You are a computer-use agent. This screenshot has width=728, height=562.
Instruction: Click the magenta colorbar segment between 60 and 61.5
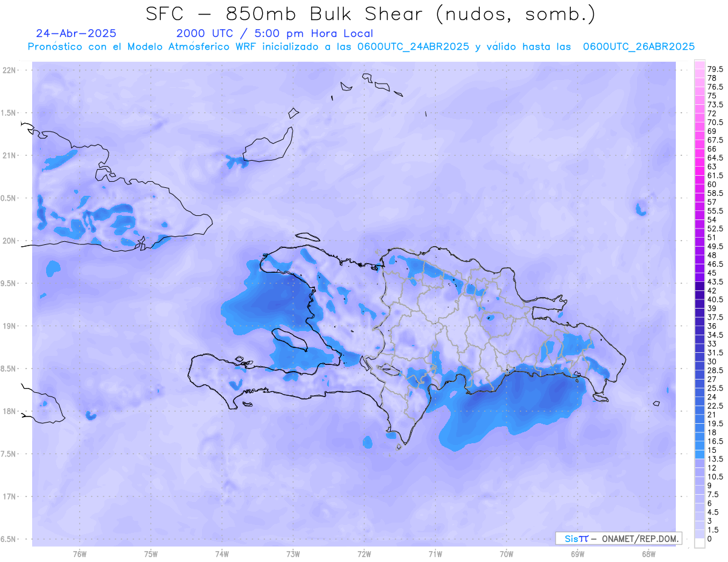click(699, 179)
